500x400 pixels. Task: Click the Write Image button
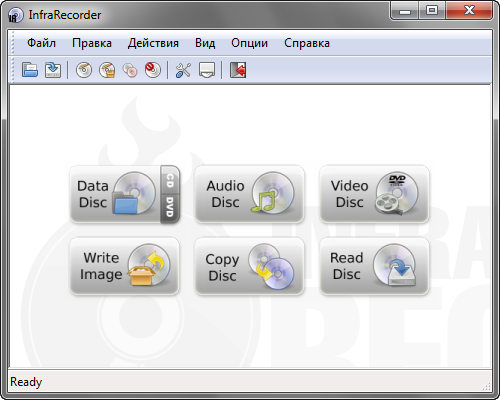tap(124, 266)
